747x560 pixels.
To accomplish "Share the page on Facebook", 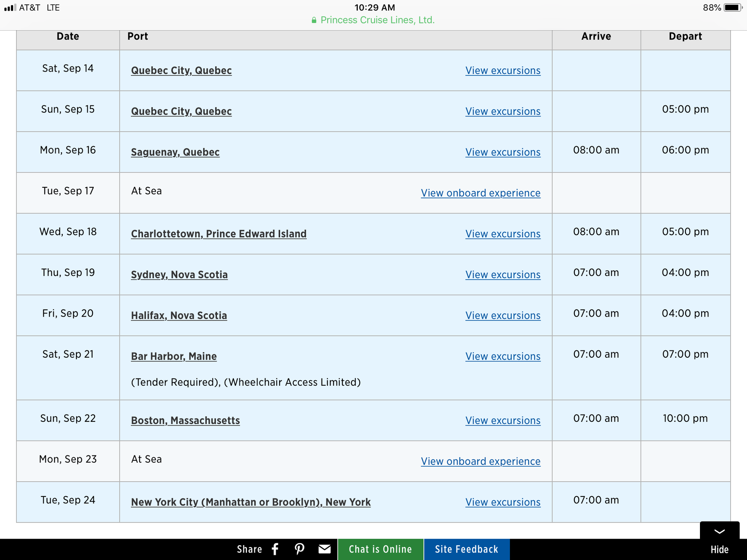I will (x=275, y=549).
